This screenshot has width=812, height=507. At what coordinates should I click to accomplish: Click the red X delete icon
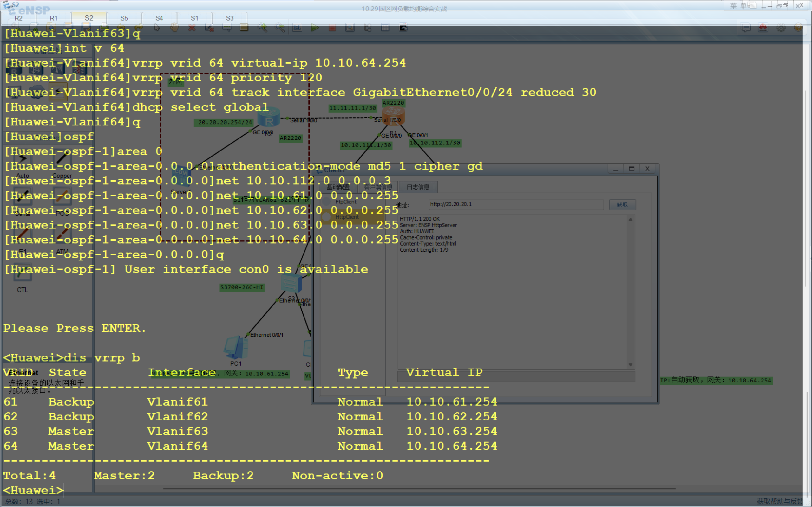[x=192, y=28]
